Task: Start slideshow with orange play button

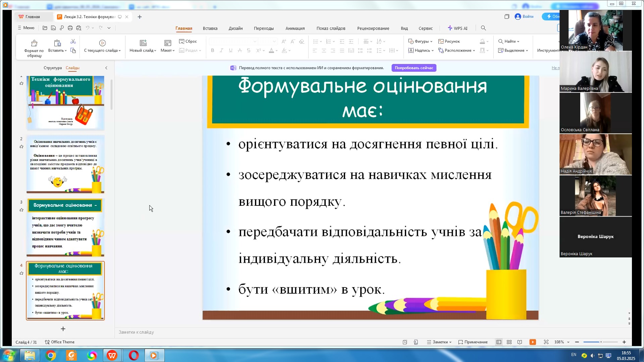Action: (533, 342)
